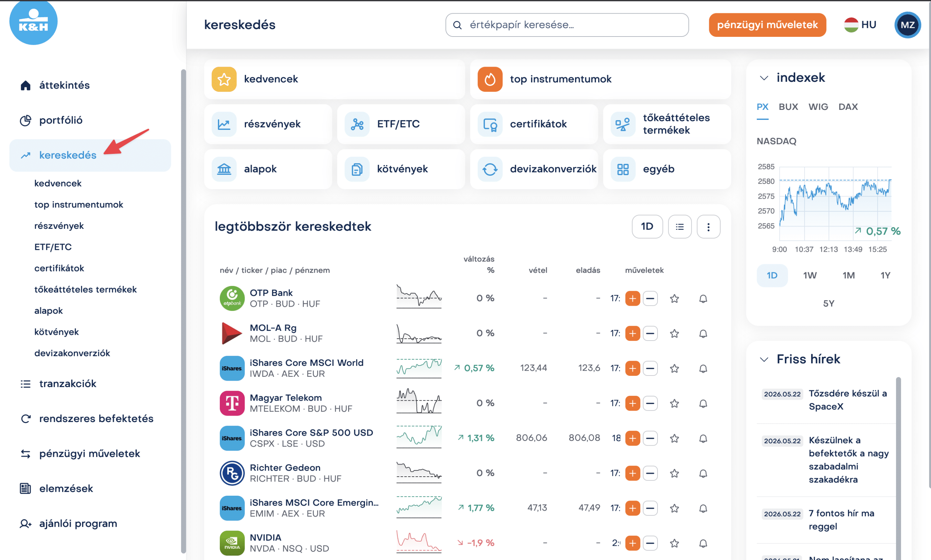This screenshot has height=560, width=931.
Task: Click the K&H logo
Action: point(33,22)
